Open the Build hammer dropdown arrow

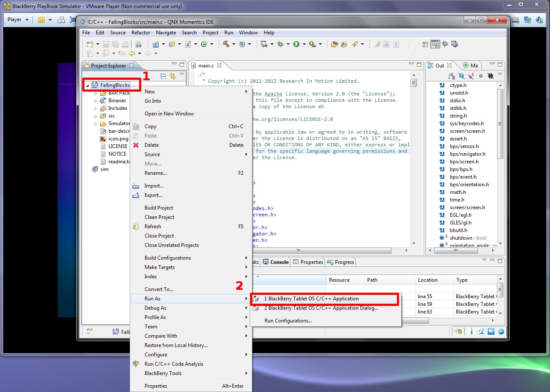click(233, 44)
